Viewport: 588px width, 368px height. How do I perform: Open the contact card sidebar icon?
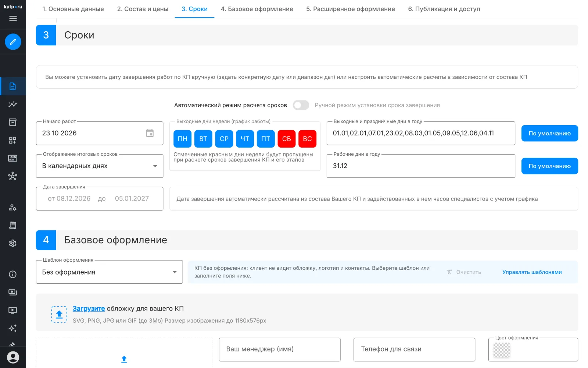coord(13,158)
